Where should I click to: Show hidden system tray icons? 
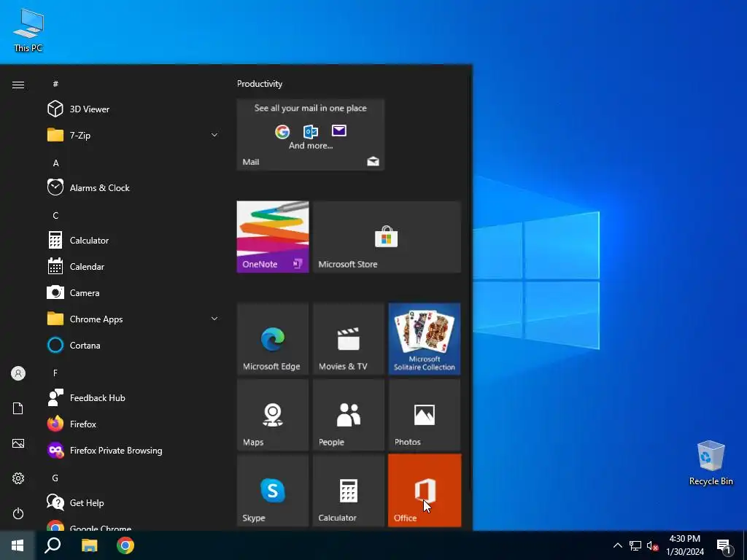point(617,545)
